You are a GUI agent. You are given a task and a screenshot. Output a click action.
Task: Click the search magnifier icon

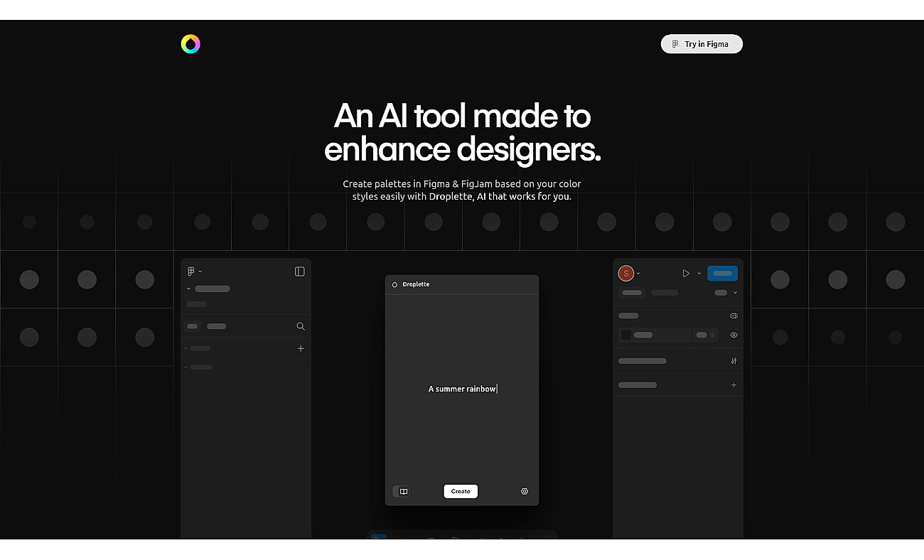coord(301,326)
